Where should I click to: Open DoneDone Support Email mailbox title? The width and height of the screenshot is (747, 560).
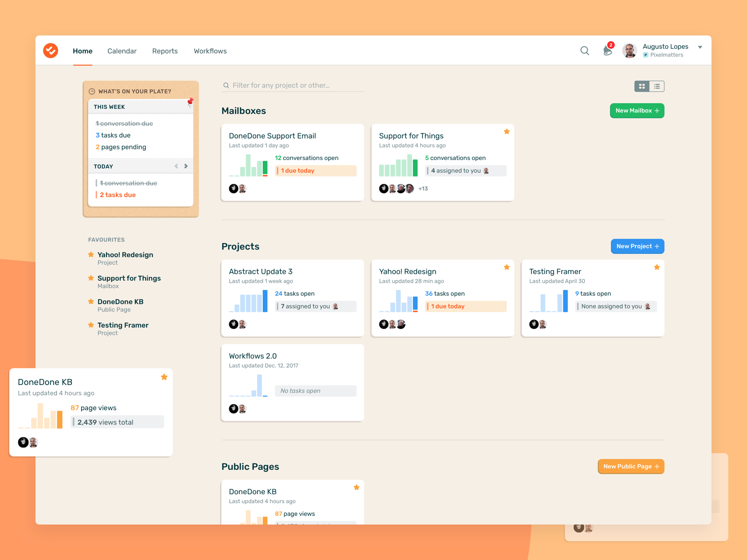pos(272,136)
